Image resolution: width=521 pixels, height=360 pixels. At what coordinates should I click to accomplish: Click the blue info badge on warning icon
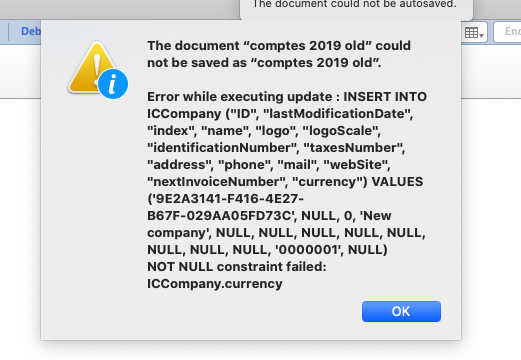113,84
